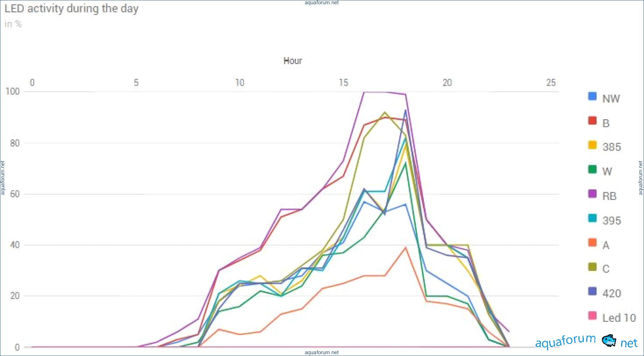Select the yellow 385 legend swatch

click(592, 145)
